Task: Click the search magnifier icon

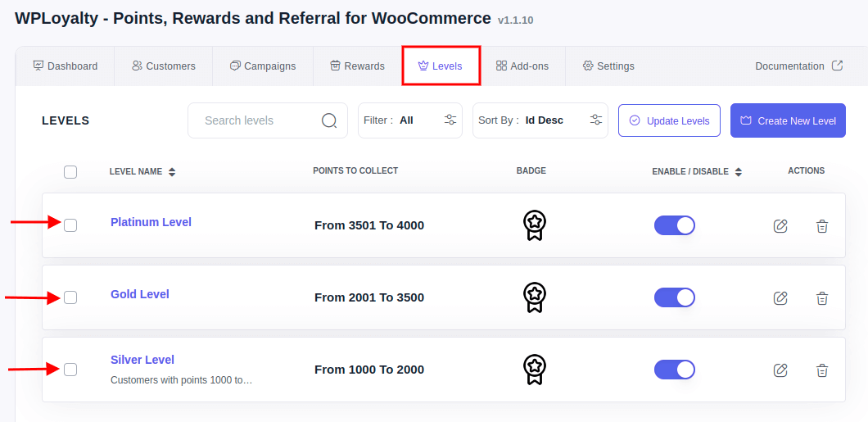Action: pyautogui.click(x=329, y=120)
